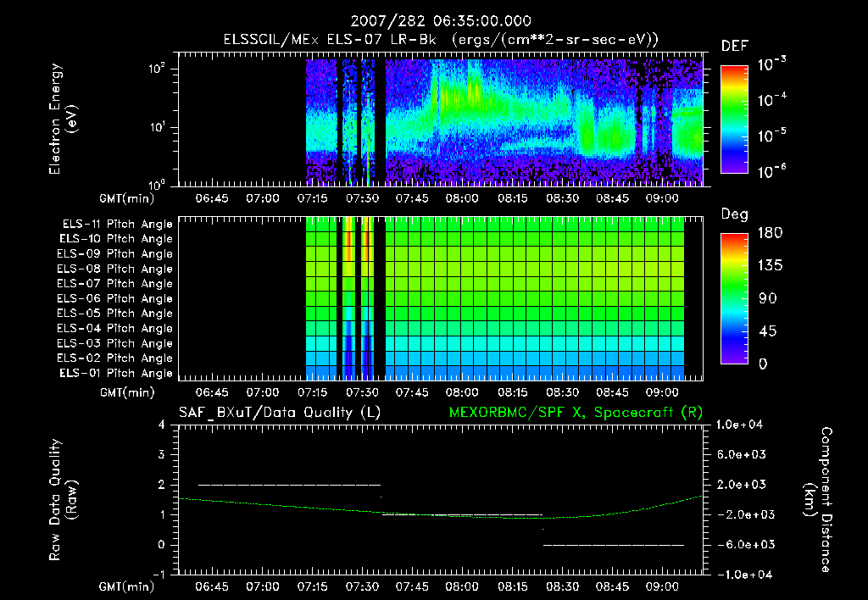Viewport: 868px width, 600px height.
Task: Click the '08:45' tick under the pitch angle panel
Action: click(612, 392)
